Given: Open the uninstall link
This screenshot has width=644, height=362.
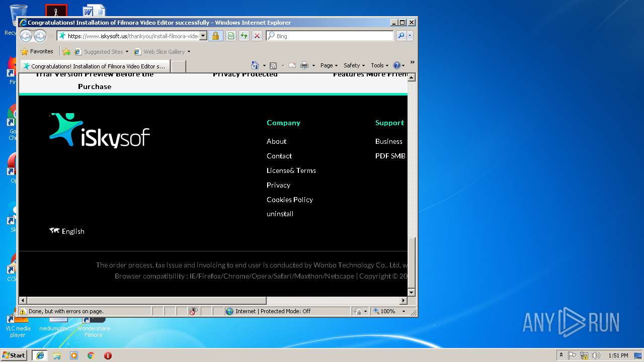Looking at the screenshot, I should point(280,214).
